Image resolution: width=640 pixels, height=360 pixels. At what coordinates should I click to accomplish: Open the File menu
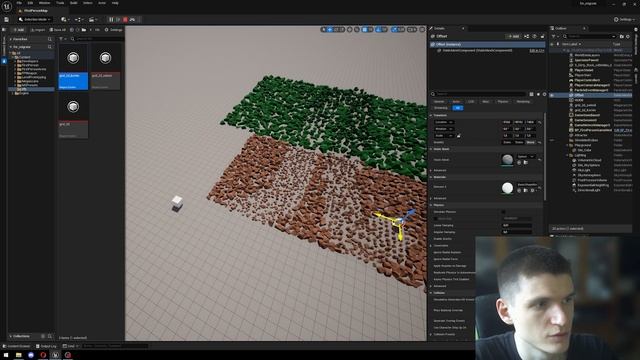tap(19, 3)
